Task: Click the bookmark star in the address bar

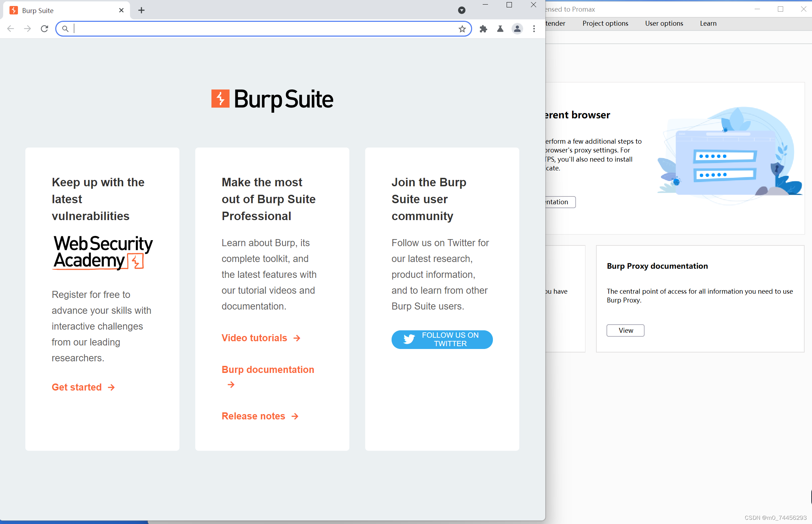Action: tap(462, 29)
